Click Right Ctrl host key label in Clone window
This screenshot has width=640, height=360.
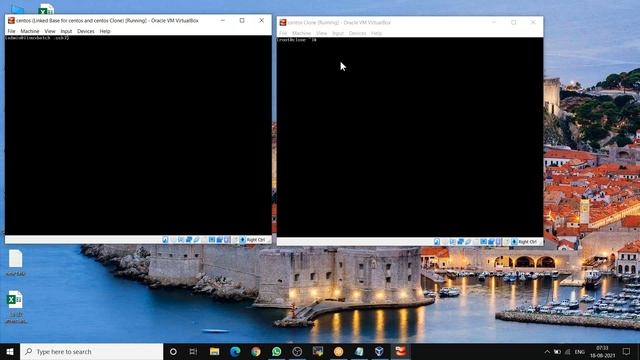point(528,242)
